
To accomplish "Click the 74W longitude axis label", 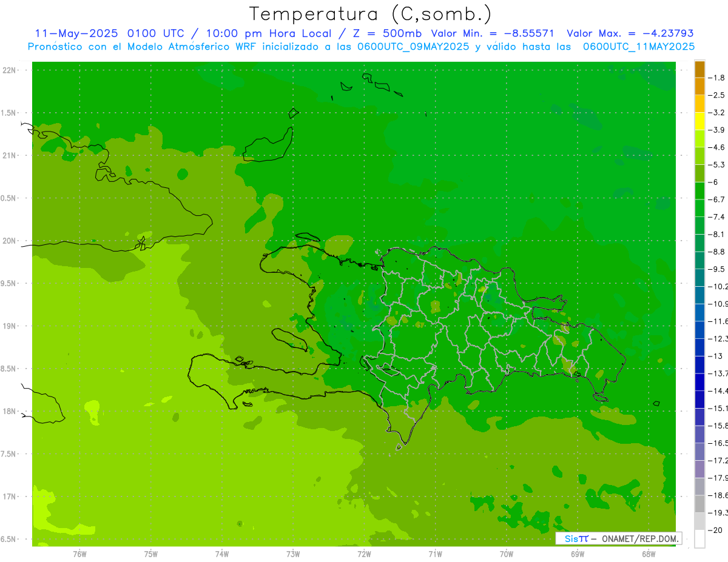I will pos(222,554).
